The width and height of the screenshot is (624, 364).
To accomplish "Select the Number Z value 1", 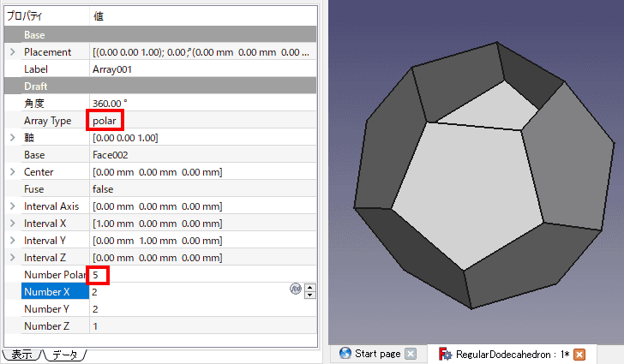I will [95, 326].
